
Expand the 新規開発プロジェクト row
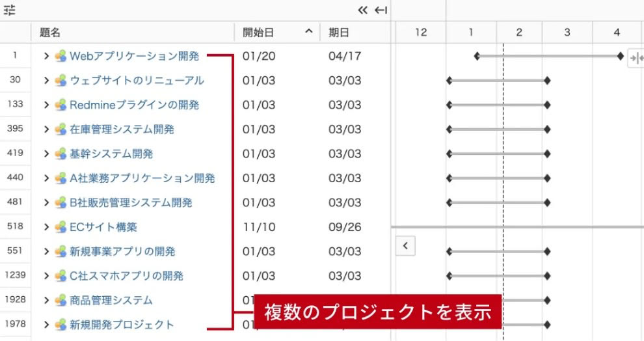(46, 325)
